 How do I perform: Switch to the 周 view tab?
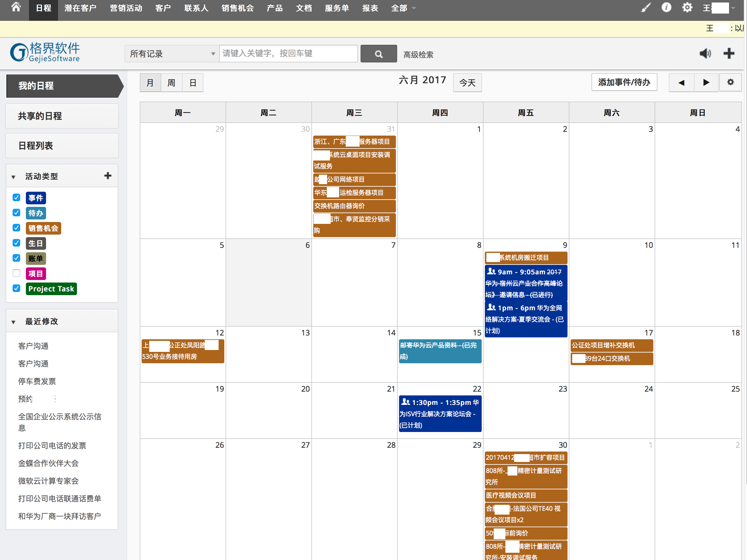tap(171, 83)
